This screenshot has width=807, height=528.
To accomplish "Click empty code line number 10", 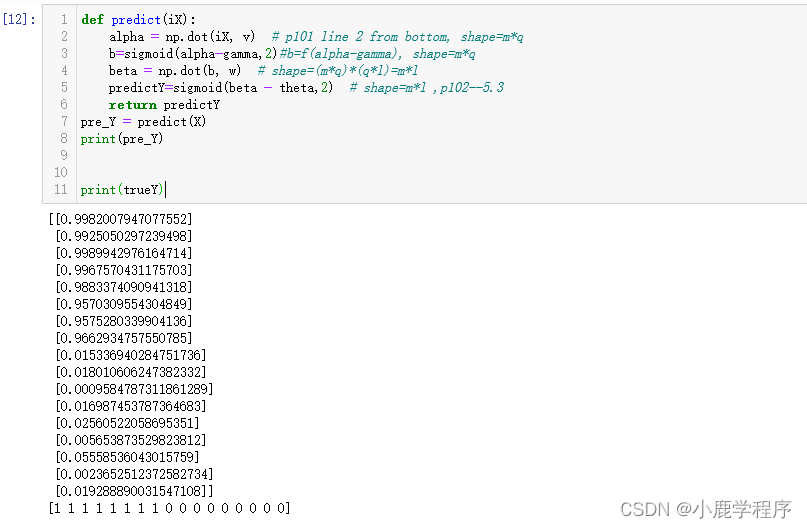I will pyautogui.click(x=61, y=172).
